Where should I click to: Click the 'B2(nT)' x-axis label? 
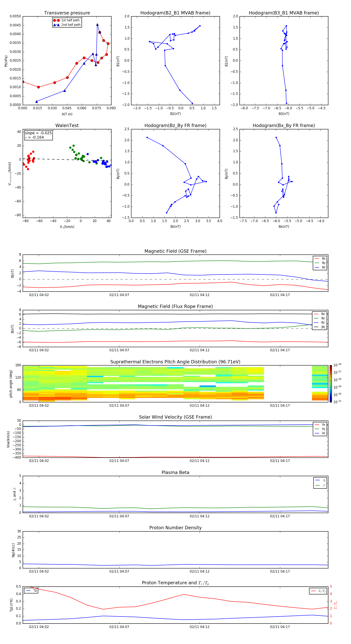(x=175, y=114)
